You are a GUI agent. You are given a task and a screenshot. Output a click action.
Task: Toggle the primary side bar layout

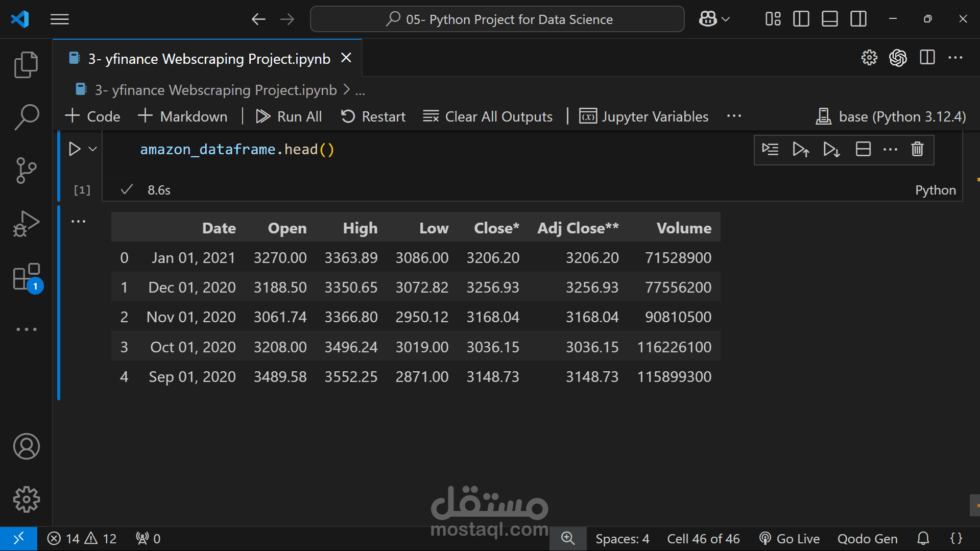[801, 19]
